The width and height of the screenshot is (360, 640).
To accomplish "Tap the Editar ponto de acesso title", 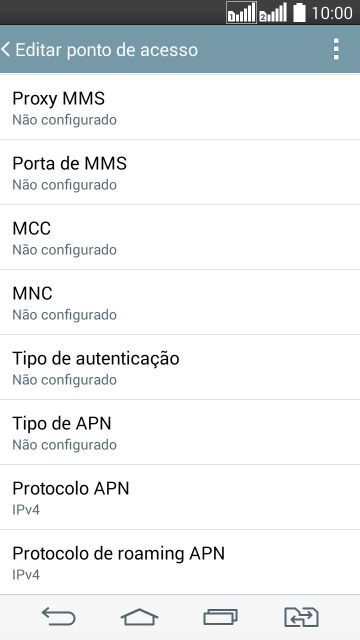I will point(107,50).
